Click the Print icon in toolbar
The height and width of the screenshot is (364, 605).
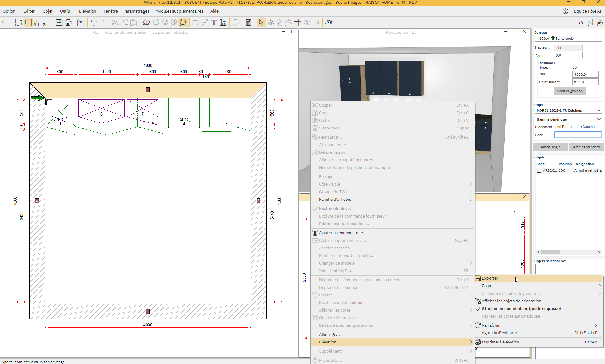[68, 22]
